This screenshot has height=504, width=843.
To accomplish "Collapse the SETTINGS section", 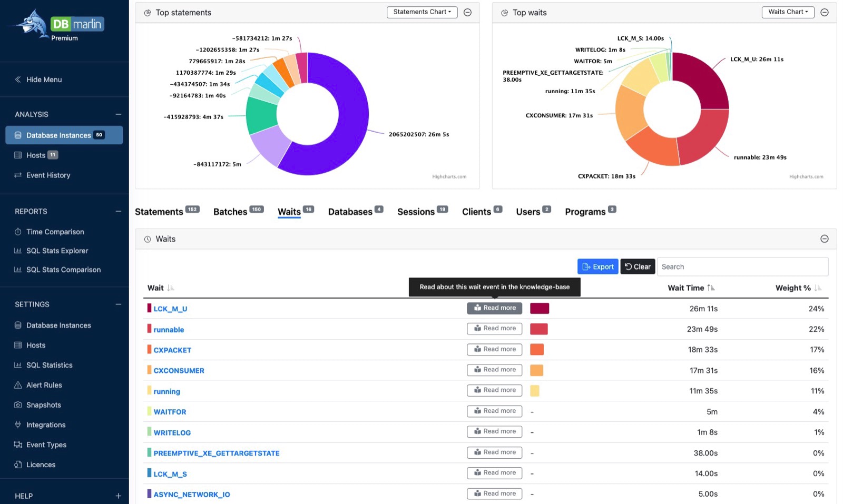I will click(x=118, y=304).
